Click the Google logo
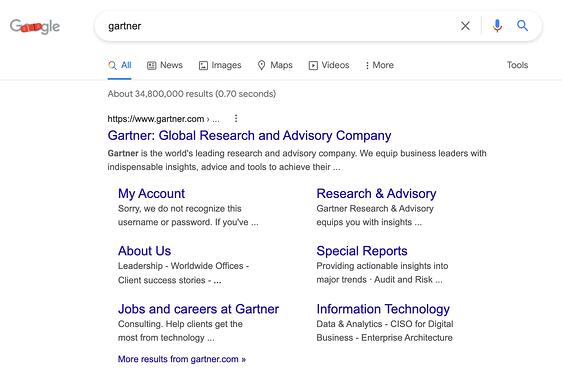 pyautogui.click(x=35, y=27)
